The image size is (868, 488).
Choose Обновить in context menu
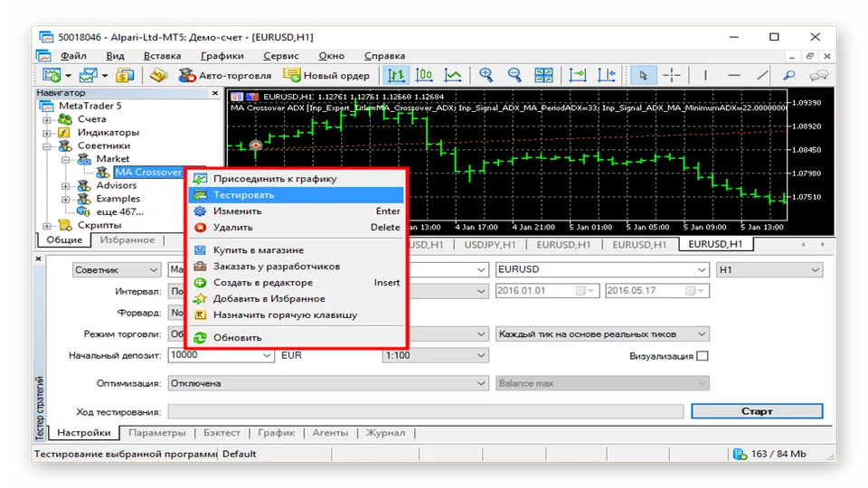click(x=296, y=337)
